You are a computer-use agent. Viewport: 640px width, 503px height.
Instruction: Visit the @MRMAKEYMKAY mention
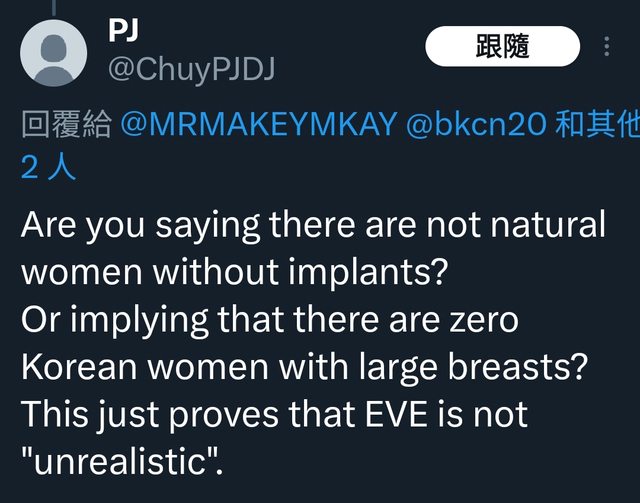click(259, 125)
